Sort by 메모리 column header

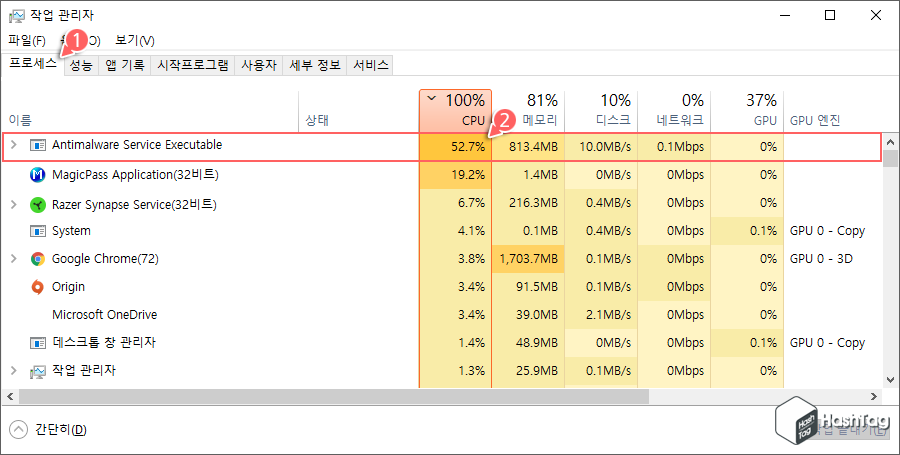point(528,111)
